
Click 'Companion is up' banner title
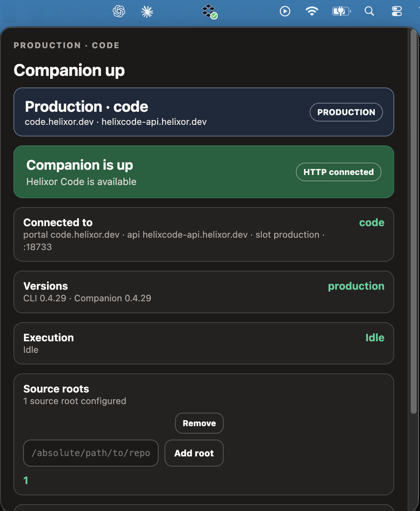tap(80, 165)
